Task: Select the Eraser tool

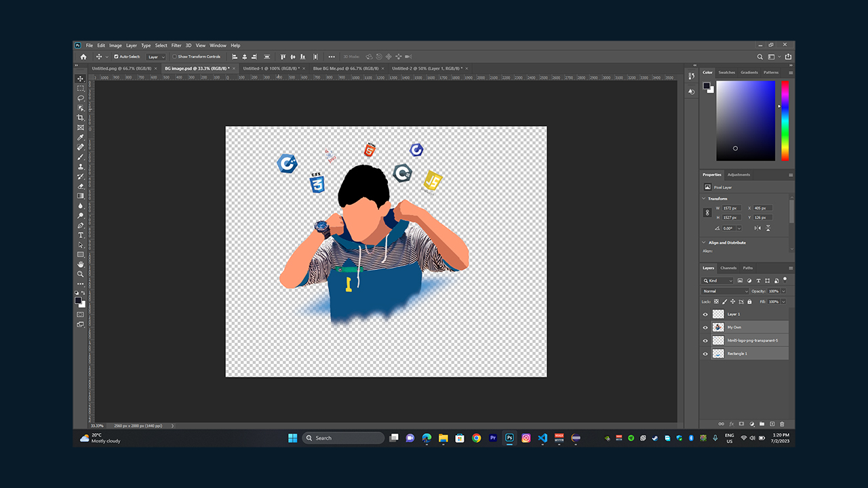Action: (x=81, y=186)
